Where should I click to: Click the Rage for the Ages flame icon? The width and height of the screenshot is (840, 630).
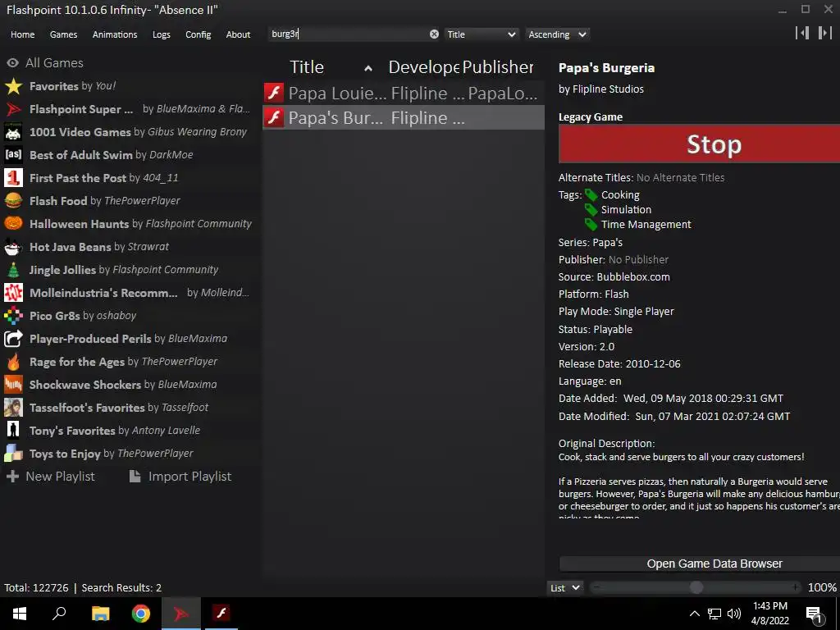13,362
